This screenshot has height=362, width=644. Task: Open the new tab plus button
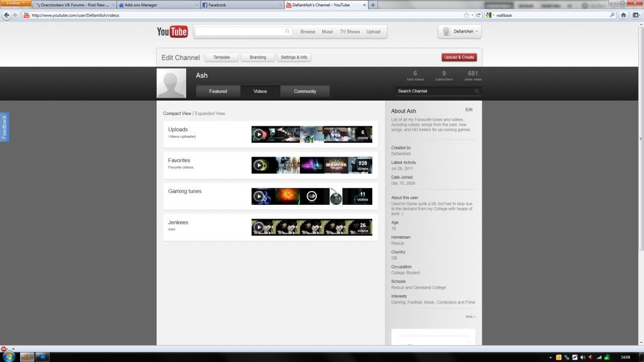pyautogui.click(x=373, y=5)
